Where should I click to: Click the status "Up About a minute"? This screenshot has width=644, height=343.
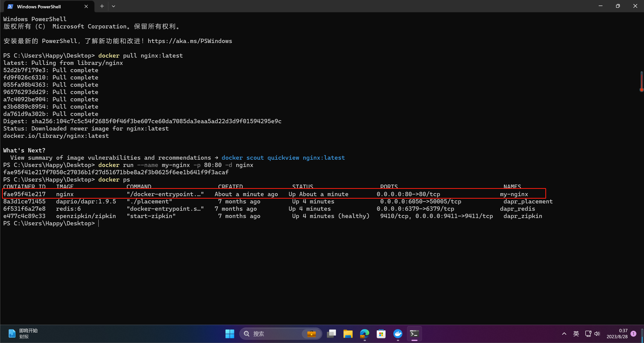click(319, 194)
